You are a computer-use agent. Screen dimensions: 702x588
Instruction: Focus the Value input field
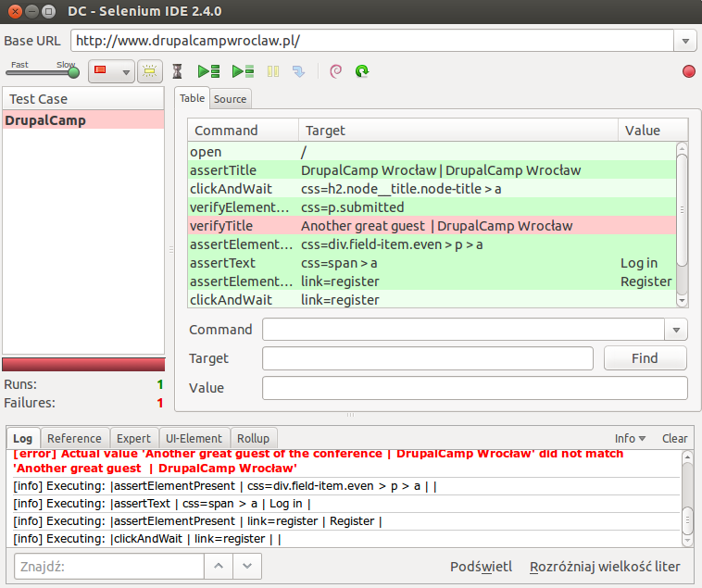(474, 388)
